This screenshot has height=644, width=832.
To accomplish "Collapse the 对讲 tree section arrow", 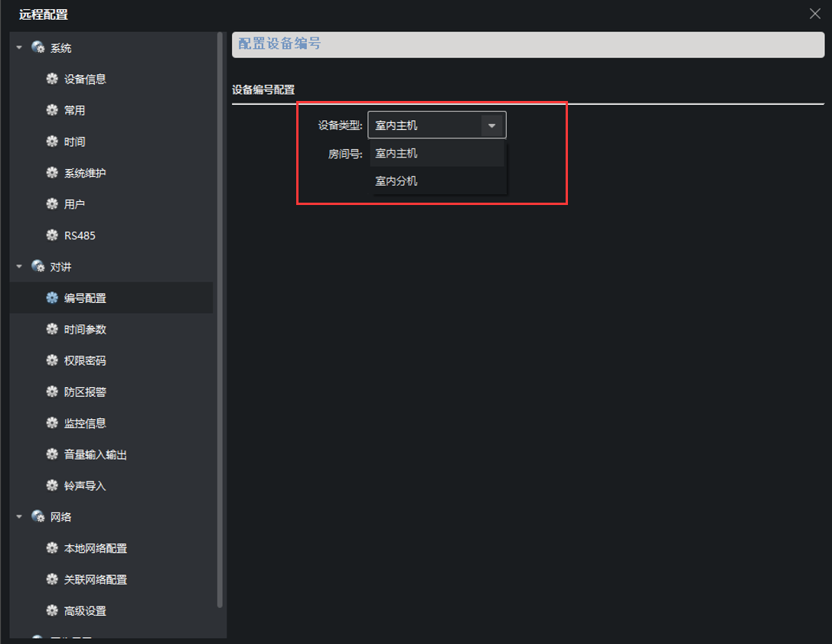I will click(x=19, y=266).
